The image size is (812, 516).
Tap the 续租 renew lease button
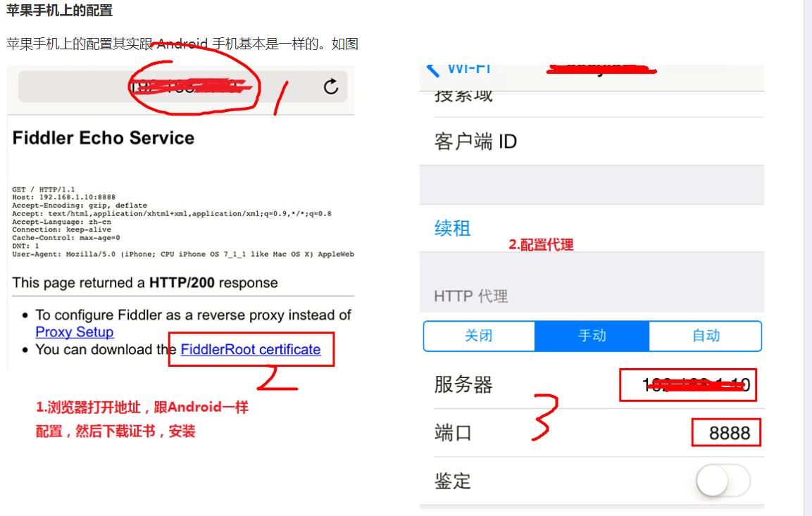[453, 228]
